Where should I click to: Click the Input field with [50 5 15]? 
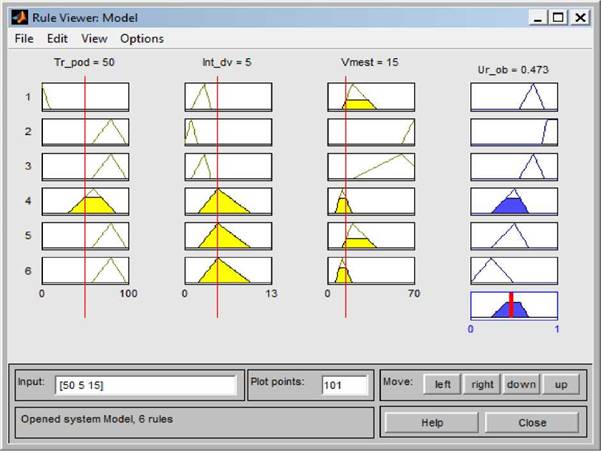(x=146, y=385)
